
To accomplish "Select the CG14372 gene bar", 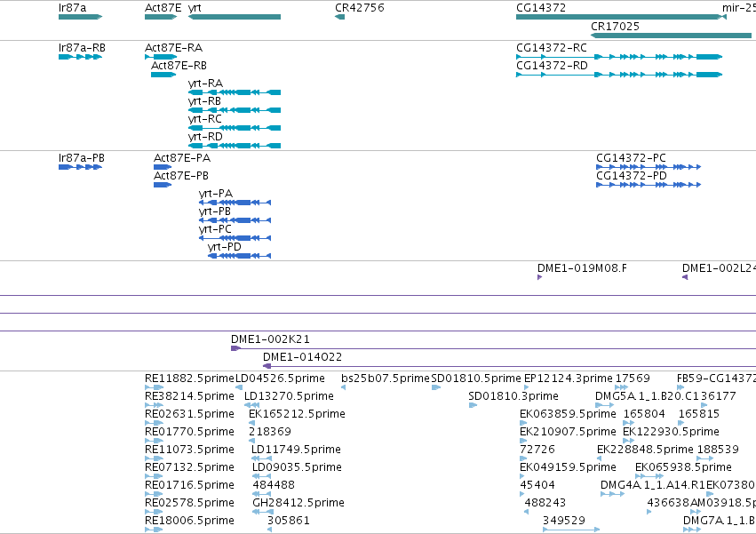I will pyautogui.click(x=618, y=17).
